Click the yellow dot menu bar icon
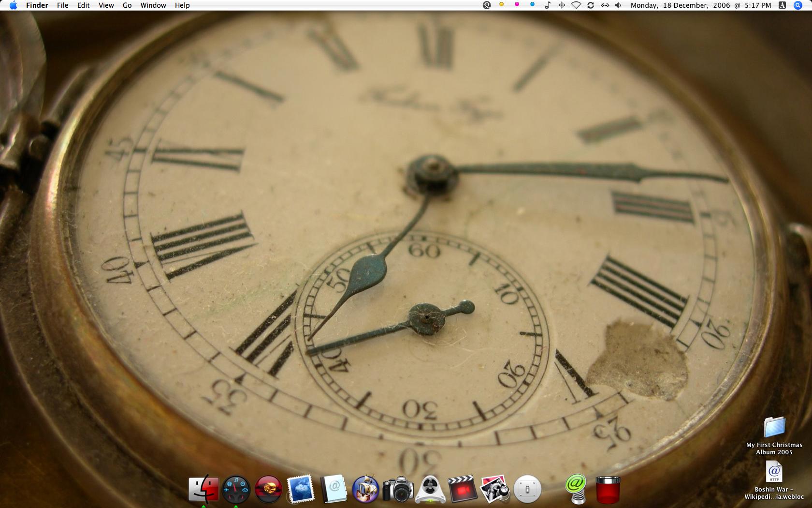The height and width of the screenshot is (508, 812). pos(501,4)
